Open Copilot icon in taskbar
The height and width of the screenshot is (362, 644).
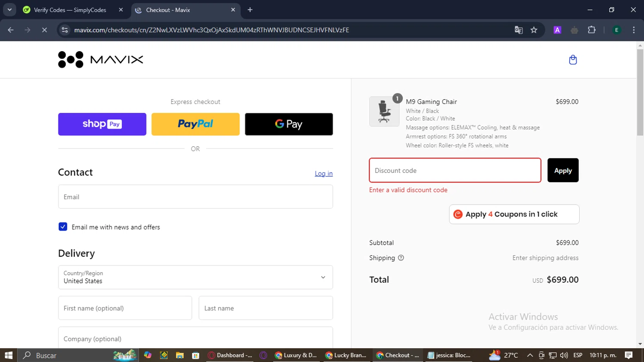pos(148,355)
